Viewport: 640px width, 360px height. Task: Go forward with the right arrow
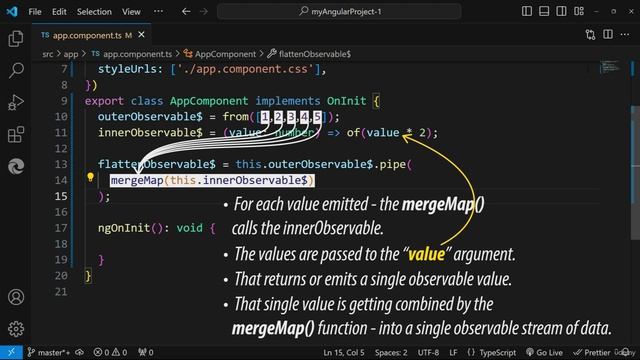(204, 11)
